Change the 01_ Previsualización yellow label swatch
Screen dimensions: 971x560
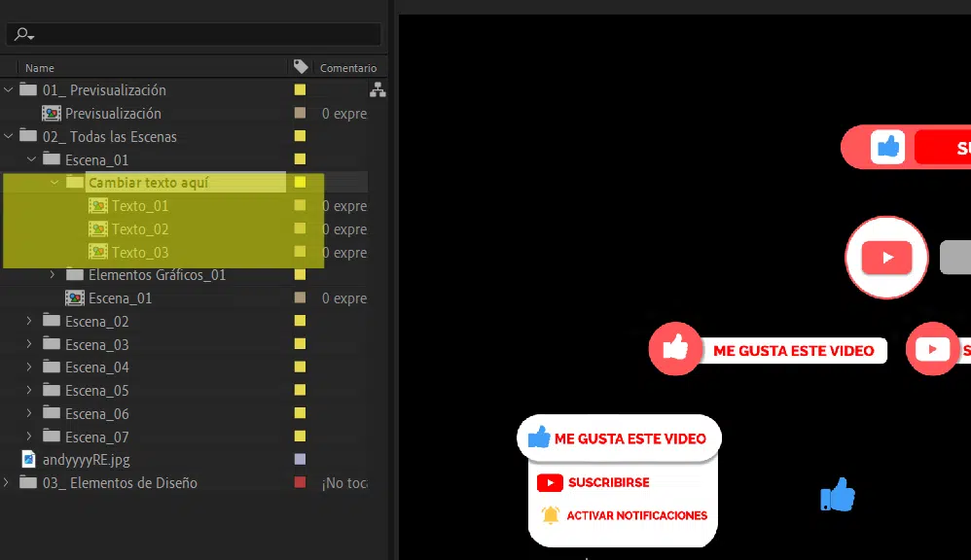tap(300, 89)
